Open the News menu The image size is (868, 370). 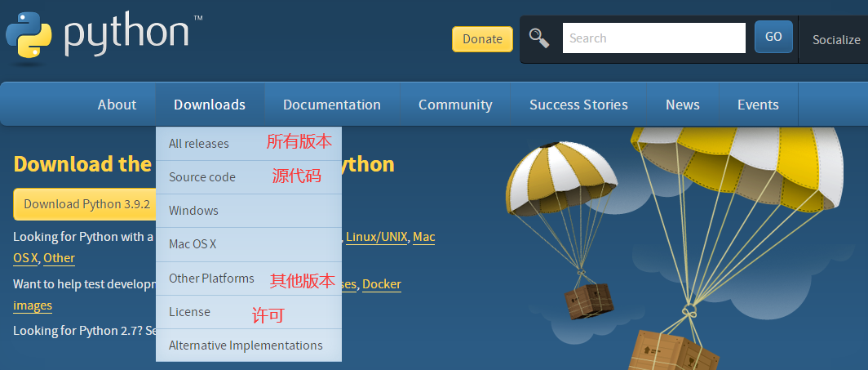tap(683, 105)
